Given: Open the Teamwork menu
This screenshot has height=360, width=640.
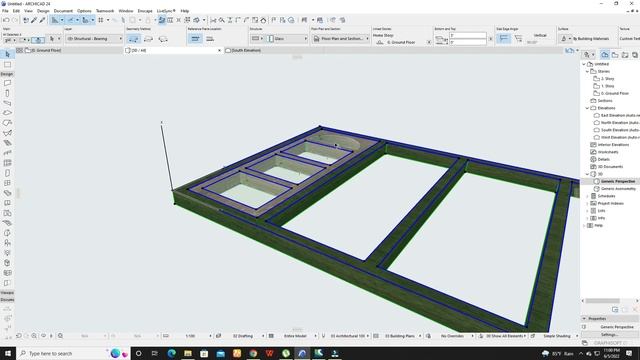Looking at the screenshot, I should tap(105, 11).
